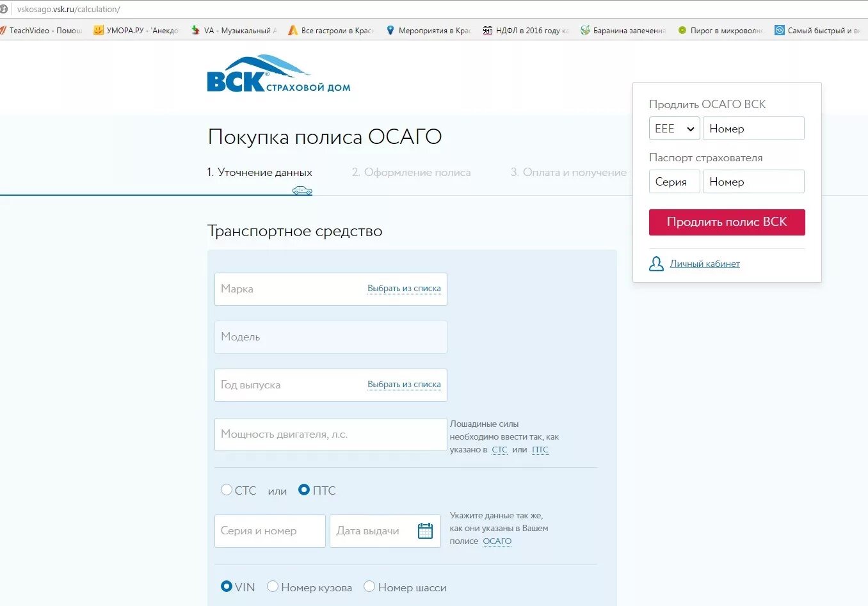Open the Пирог в микроволновке bookmark
The width and height of the screenshot is (868, 606).
720,30
